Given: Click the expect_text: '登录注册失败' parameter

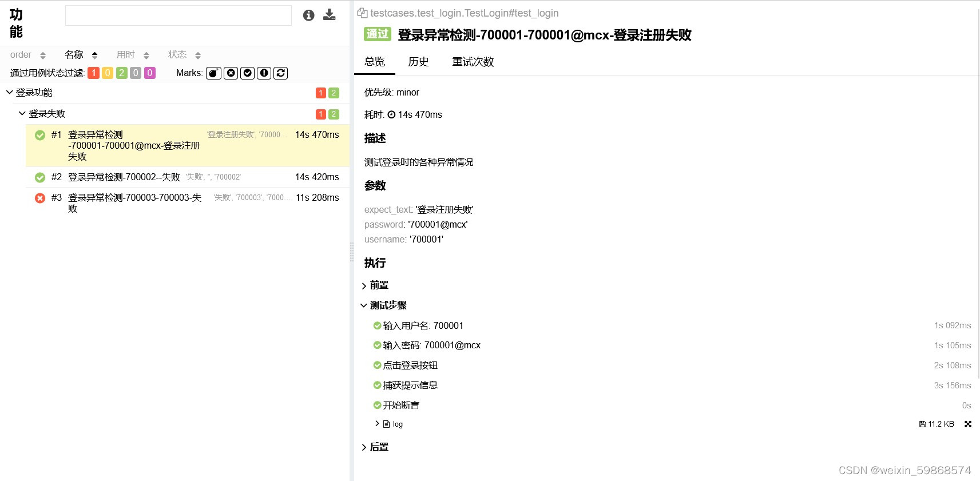Looking at the screenshot, I should click(419, 210).
